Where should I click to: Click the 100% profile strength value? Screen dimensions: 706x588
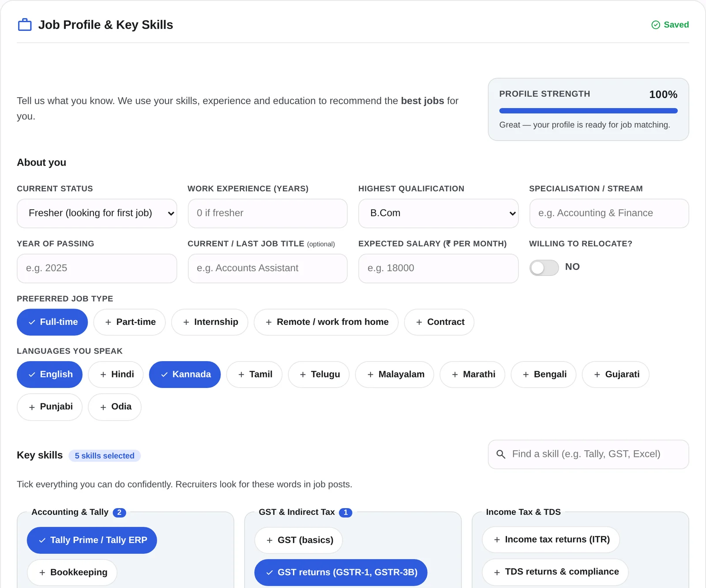pyautogui.click(x=663, y=94)
